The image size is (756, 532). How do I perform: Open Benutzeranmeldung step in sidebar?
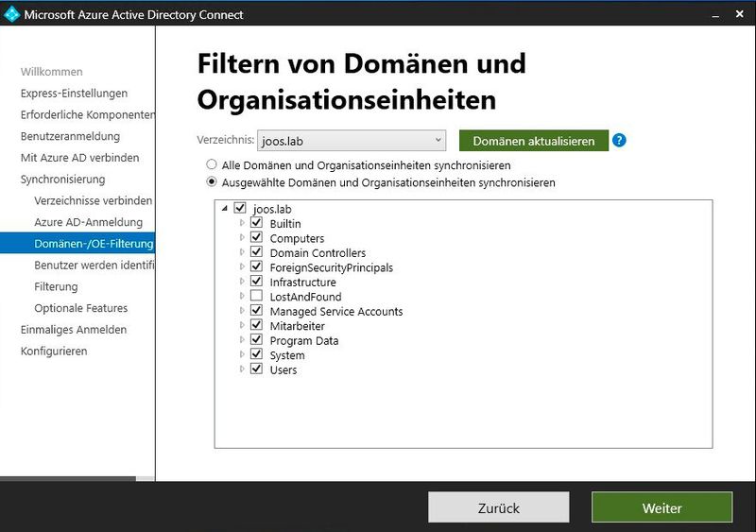click(x=70, y=136)
